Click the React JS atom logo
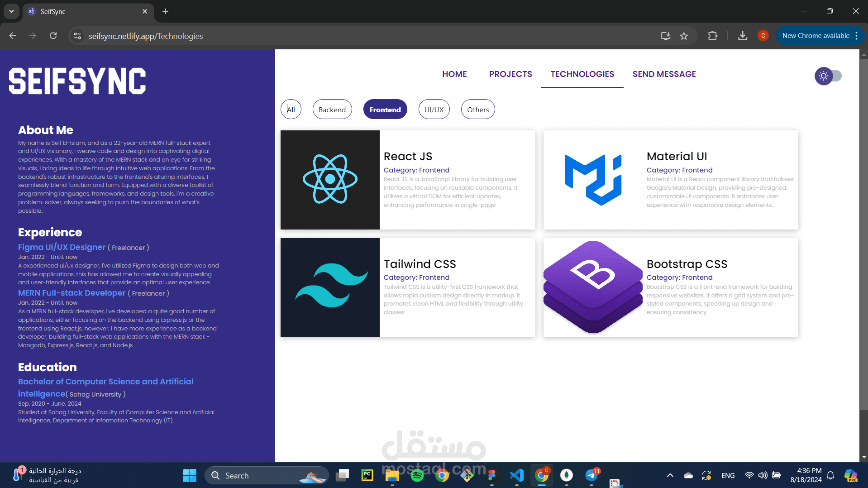Image resolution: width=868 pixels, height=488 pixels. (330, 180)
